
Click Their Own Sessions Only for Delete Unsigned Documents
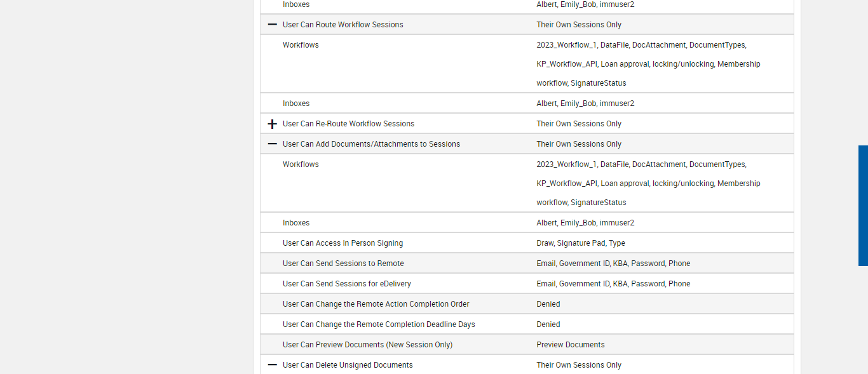pyautogui.click(x=578, y=365)
